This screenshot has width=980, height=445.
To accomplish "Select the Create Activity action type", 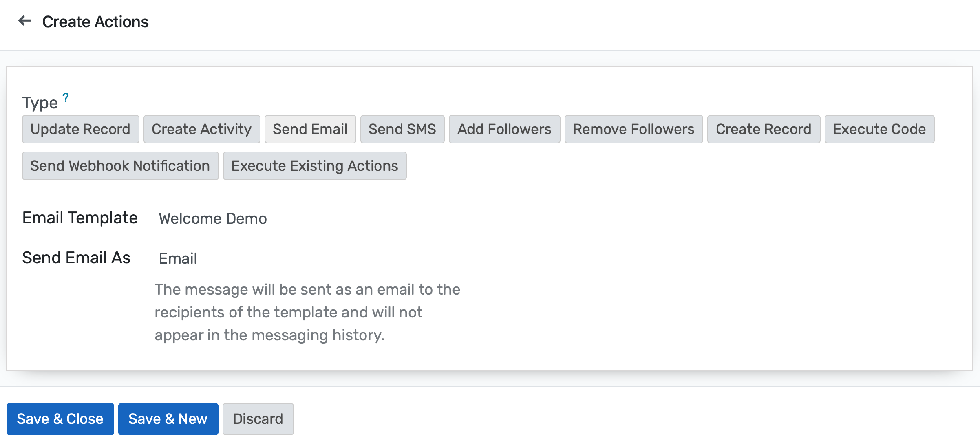I will [201, 129].
